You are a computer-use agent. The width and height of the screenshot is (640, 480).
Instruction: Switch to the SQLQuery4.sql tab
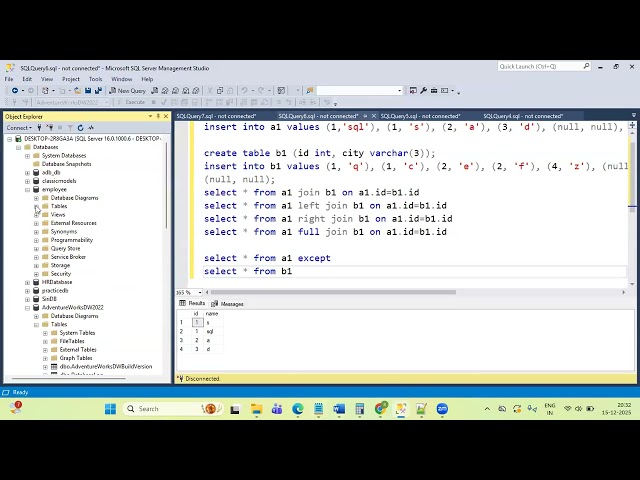tap(523, 116)
